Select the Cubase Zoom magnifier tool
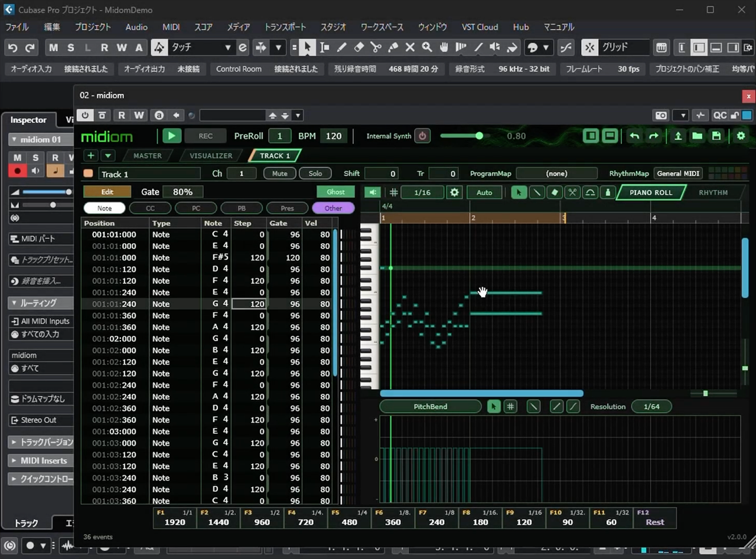 (426, 48)
